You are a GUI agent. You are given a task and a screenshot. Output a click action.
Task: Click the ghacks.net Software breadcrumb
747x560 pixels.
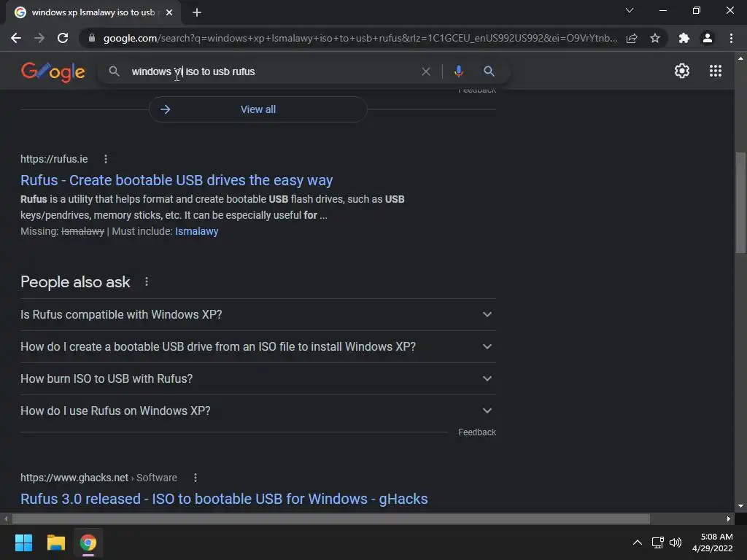point(98,478)
